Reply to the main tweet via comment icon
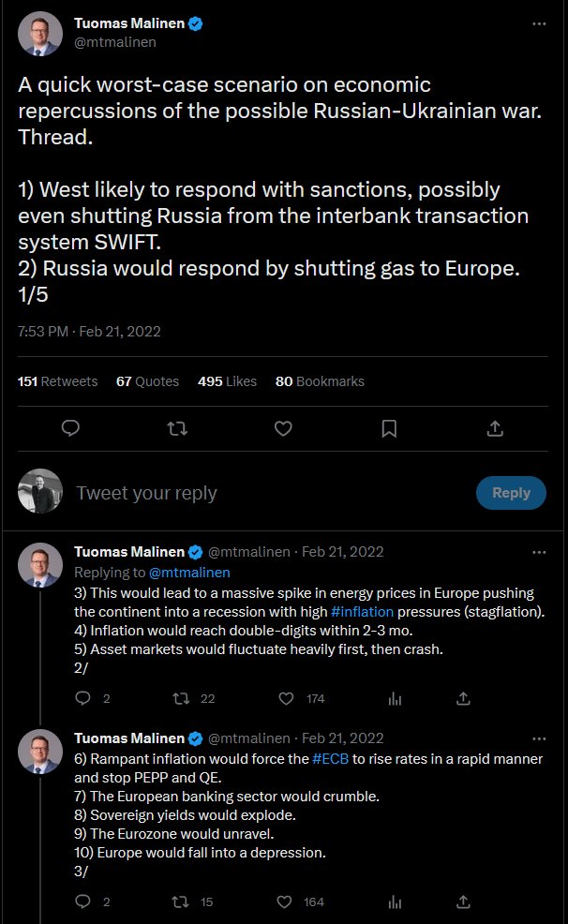 (69, 428)
